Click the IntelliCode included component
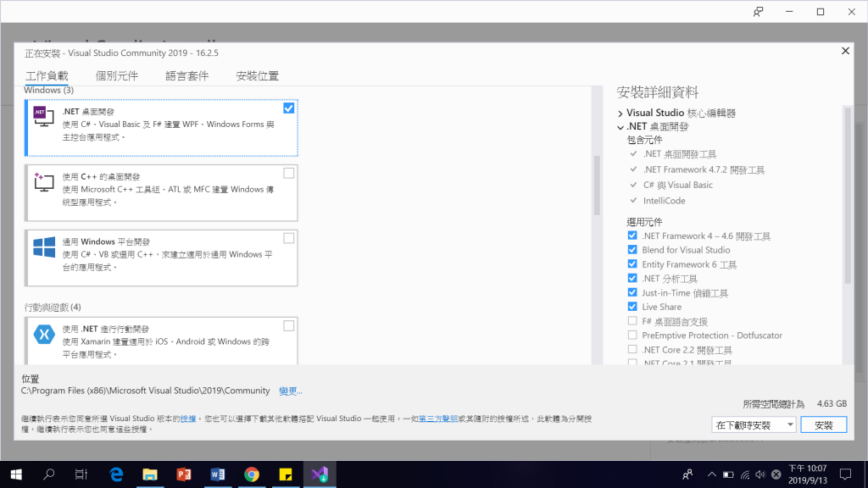The height and width of the screenshot is (488, 868). 664,201
